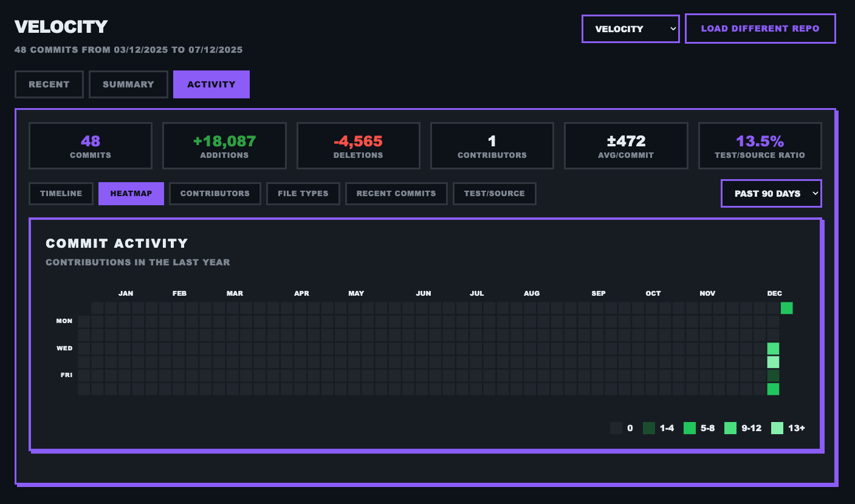Image resolution: width=855 pixels, height=504 pixels.
Task: Click the 1-4 legend color swatch
Action: pyautogui.click(x=649, y=428)
